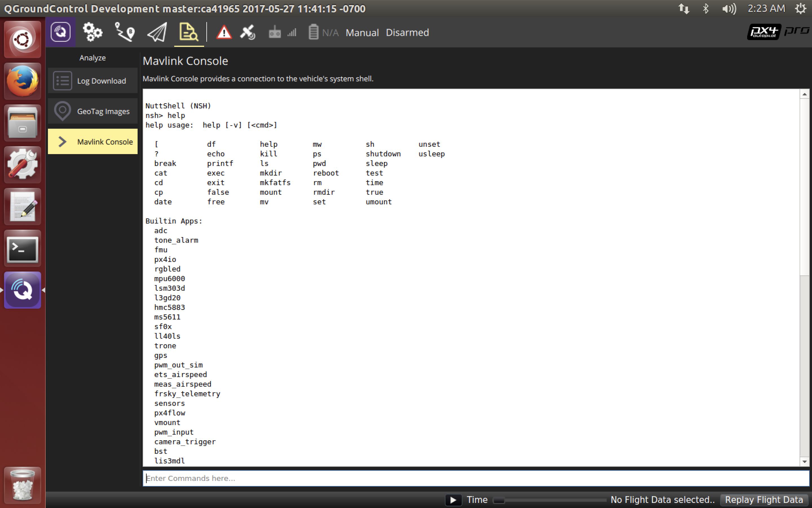Show RC RSSI status icon
The height and width of the screenshot is (508, 812).
(274, 32)
